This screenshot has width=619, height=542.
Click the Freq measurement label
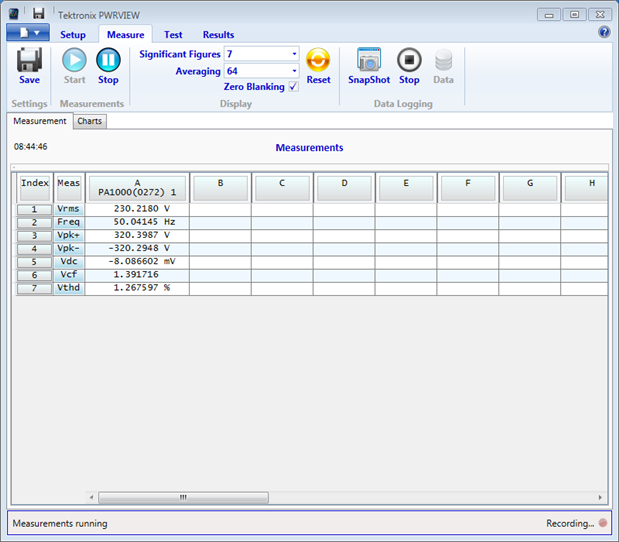click(x=69, y=222)
